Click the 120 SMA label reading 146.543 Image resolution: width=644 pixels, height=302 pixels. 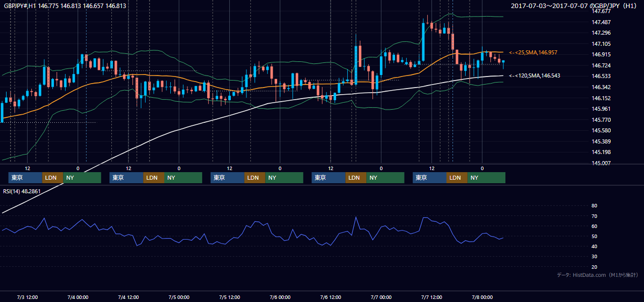[535, 75]
